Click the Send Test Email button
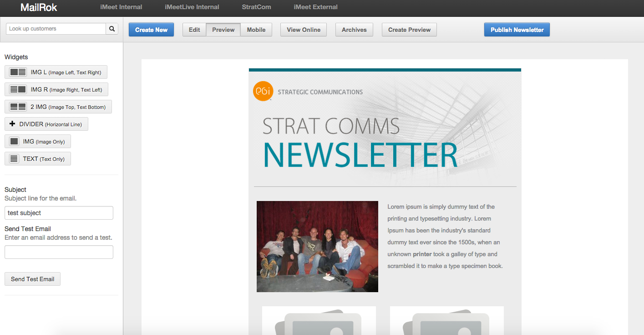This screenshot has height=335, width=644. tap(32, 279)
